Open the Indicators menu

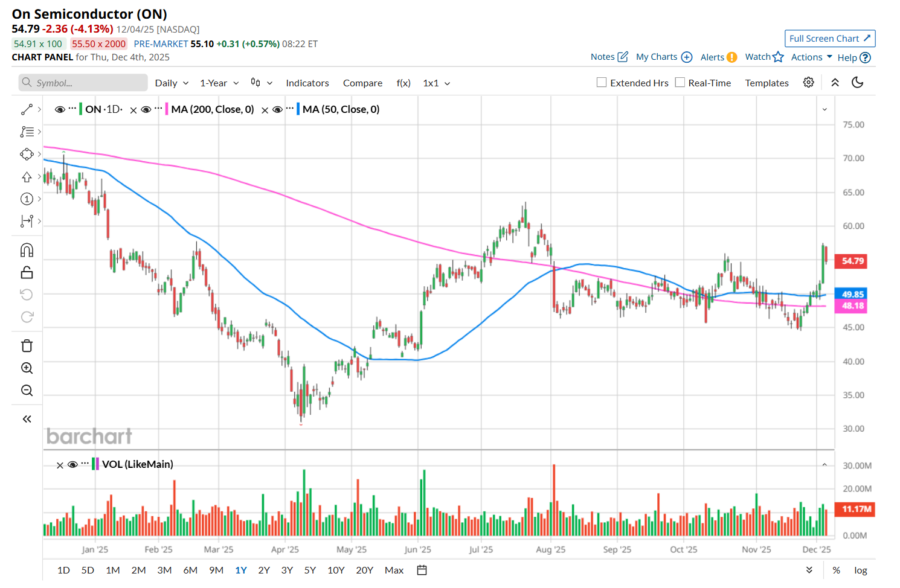[307, 83]
